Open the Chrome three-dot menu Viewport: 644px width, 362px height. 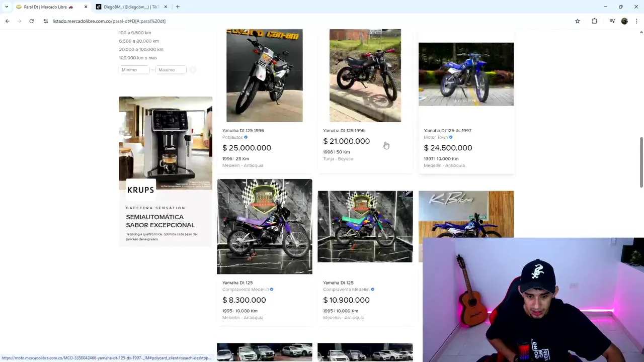click(636, 21)
